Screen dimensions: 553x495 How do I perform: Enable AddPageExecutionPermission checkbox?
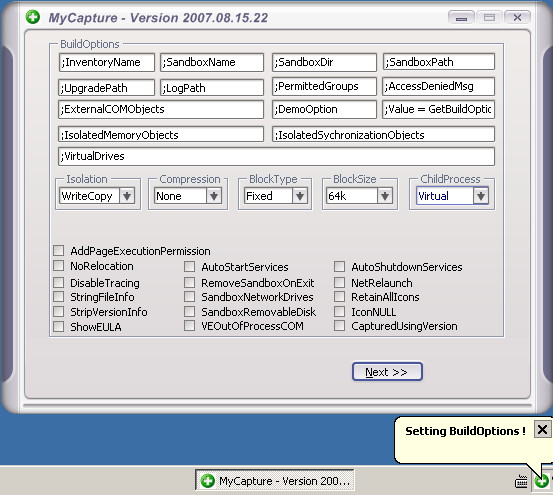pyautogui.click(x=59, y=251)
